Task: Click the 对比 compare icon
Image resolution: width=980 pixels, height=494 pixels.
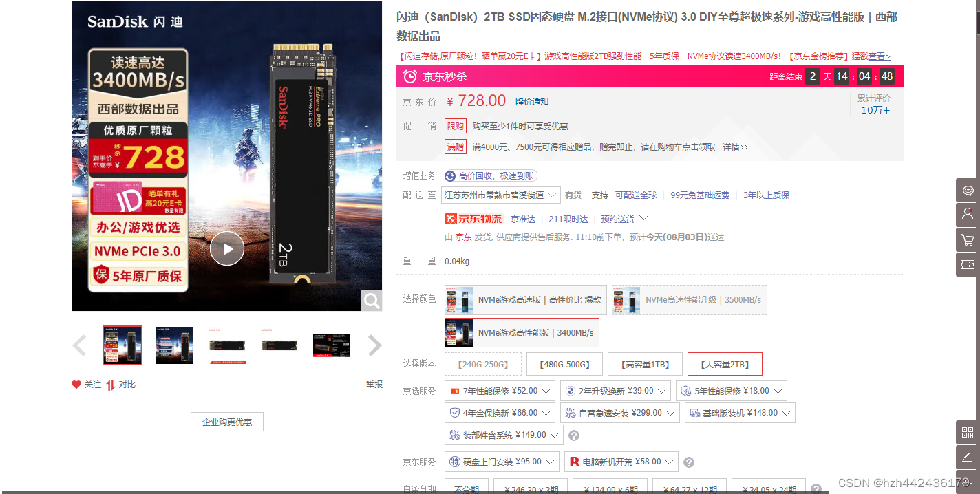Action: pos(110,385)
